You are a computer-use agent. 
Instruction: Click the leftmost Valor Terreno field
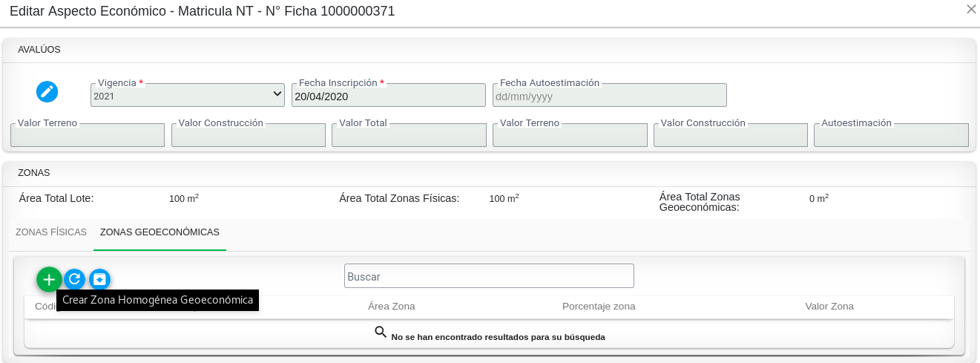(x=88, y=136)
